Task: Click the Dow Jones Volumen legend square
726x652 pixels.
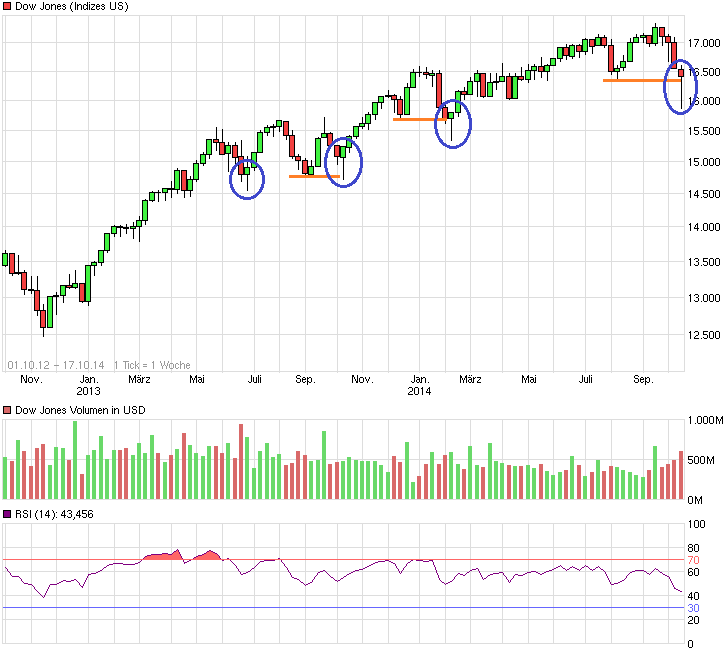Action: (x=7, y=410)
